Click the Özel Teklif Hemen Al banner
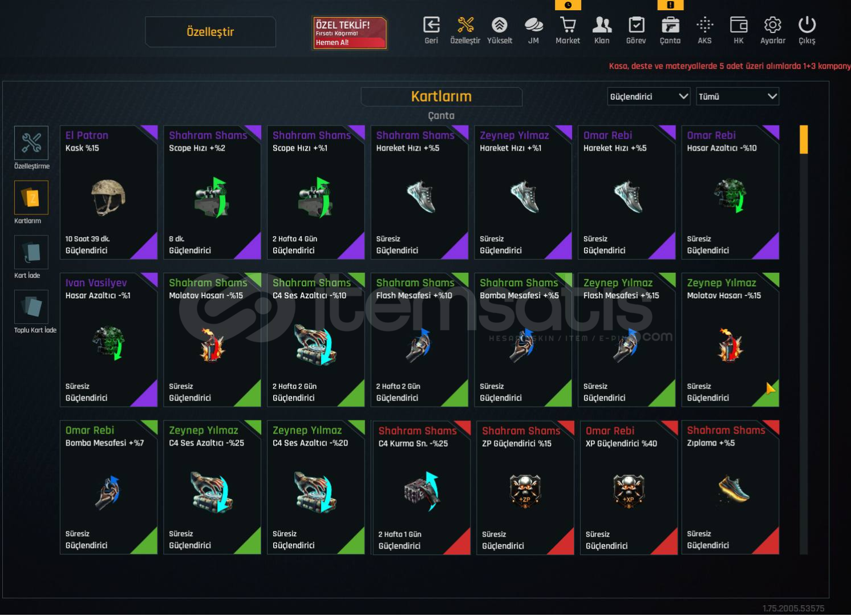 [350, 33]
